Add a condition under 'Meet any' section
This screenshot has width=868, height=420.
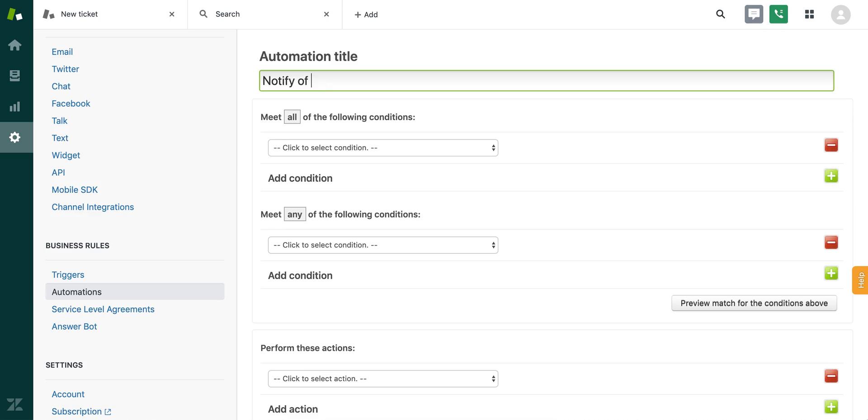point(831,273)
